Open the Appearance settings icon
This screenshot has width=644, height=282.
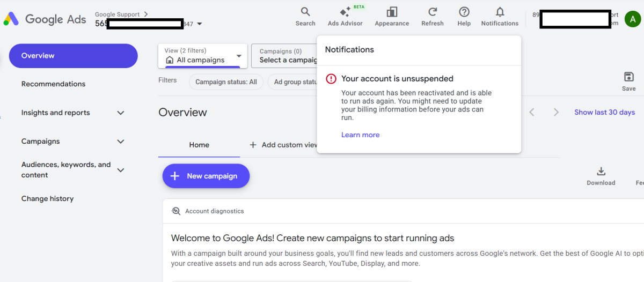392,12
